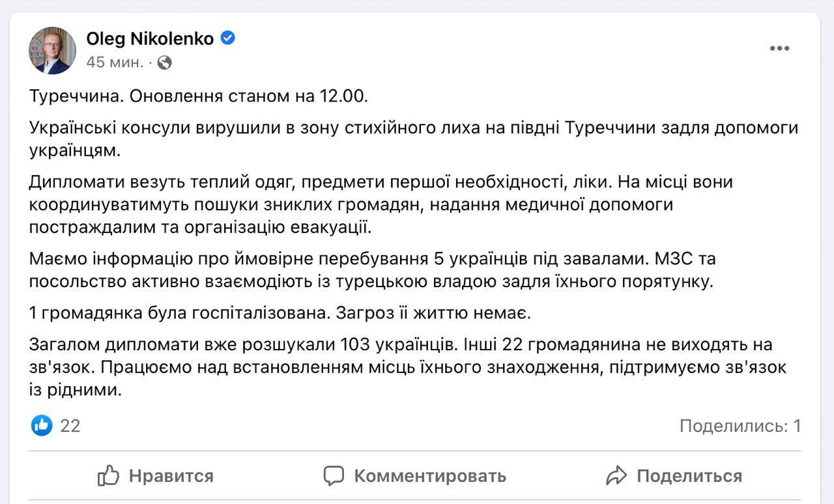Open the Oleg Nikolenko name link

(150, 39)
